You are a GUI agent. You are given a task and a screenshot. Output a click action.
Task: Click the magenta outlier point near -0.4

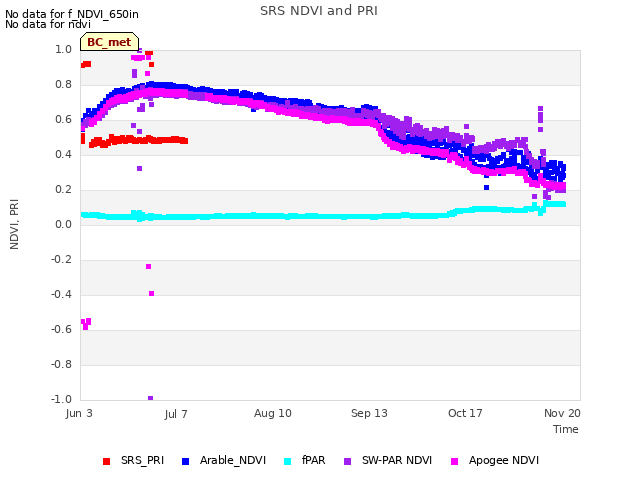coord(151,293)
